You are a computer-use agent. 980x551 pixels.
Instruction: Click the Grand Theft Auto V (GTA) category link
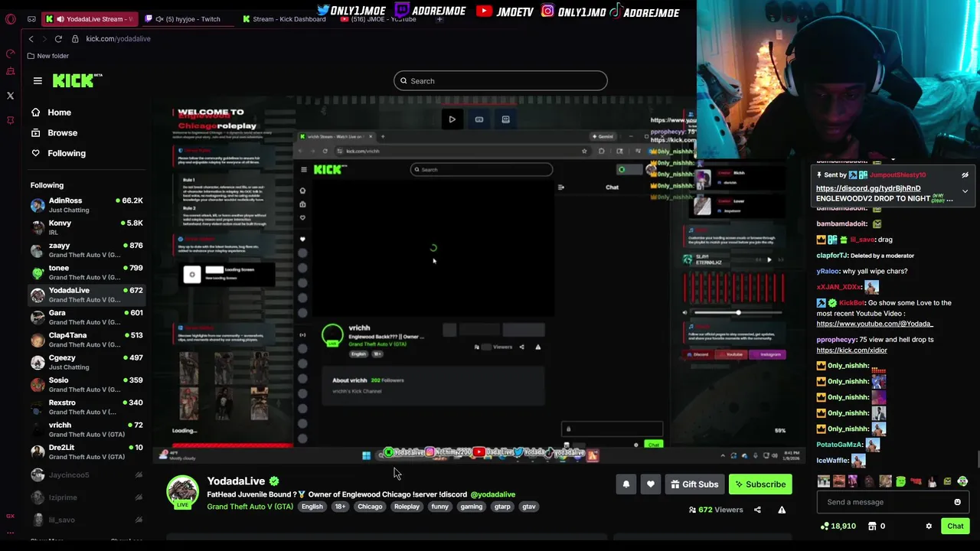pos(250,507)
